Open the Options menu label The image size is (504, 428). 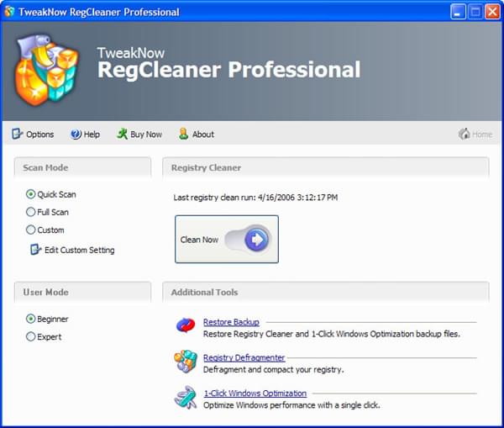click(x=39, y=135)
